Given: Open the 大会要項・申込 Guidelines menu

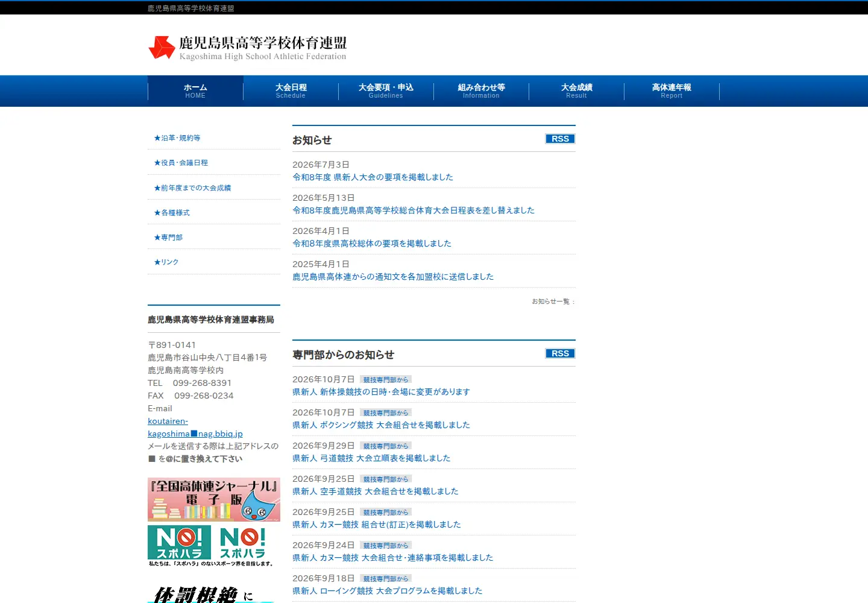Looking at the screenshot, I should (x=386, y=91).
